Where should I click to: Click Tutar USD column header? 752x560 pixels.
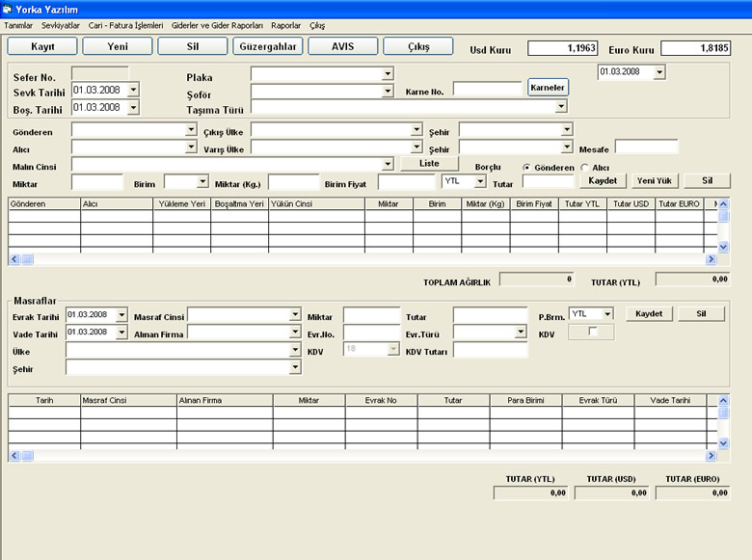[631, 203]
